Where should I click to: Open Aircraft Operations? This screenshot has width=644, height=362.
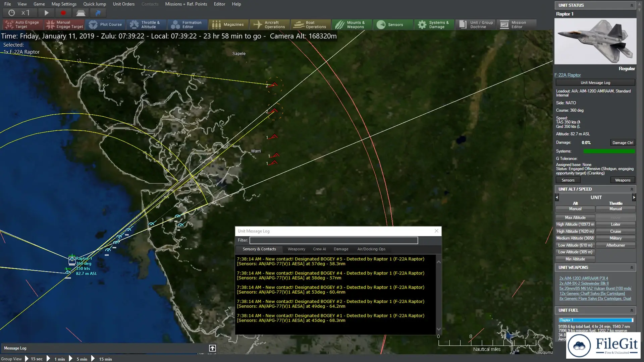270,24
